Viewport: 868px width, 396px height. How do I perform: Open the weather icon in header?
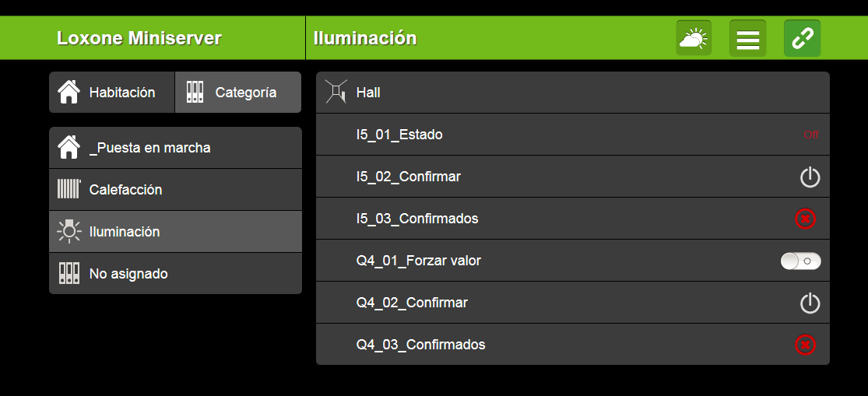pos(694,38)
